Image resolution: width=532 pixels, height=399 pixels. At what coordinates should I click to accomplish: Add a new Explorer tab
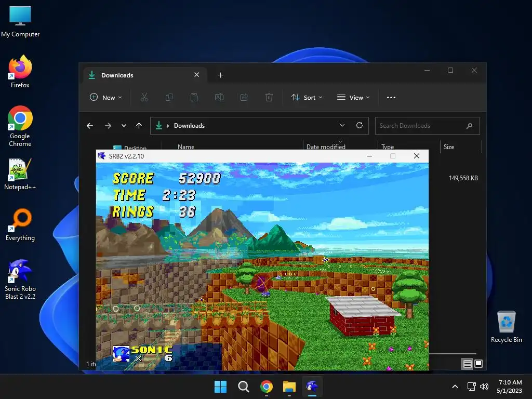(220, 75)
